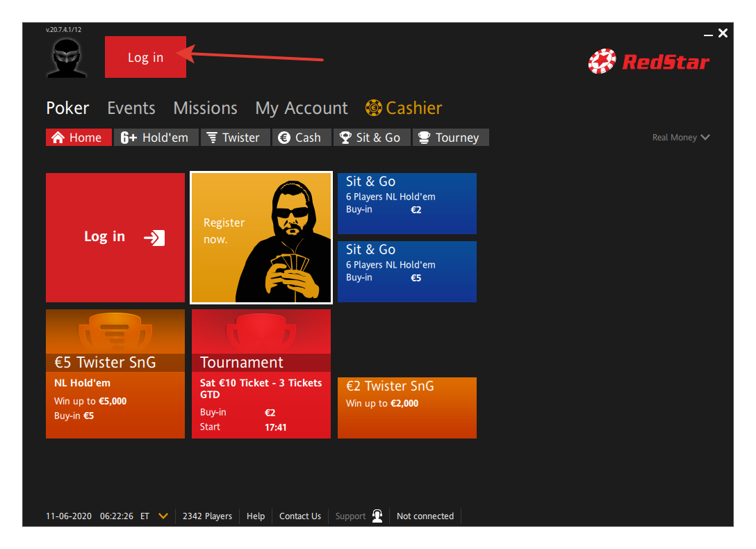The height and width of the screenshot is (549, 756).
Task: Click the ninja avatar icon
Action: [67, 58]
